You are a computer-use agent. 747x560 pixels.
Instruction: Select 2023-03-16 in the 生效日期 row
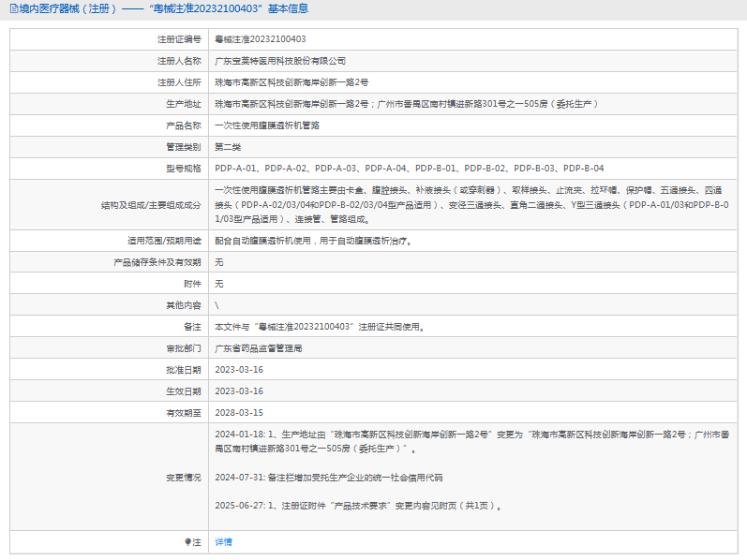[239, 391]
